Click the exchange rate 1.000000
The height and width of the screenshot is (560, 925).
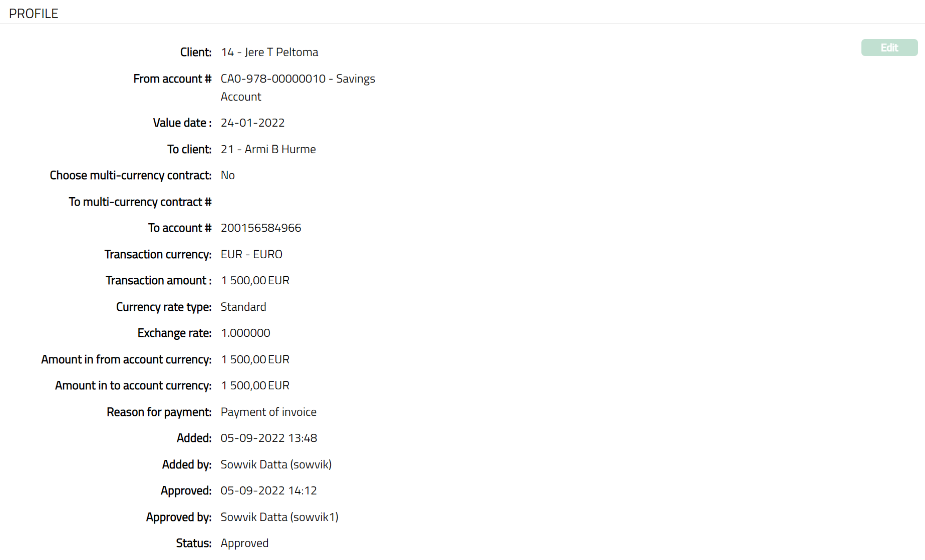click(x=245, y=333)
